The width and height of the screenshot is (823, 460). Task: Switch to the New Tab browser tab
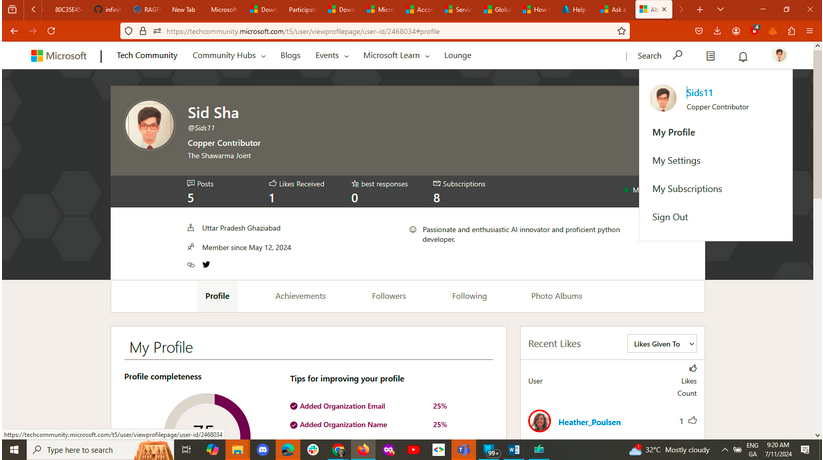click(183, 9)
